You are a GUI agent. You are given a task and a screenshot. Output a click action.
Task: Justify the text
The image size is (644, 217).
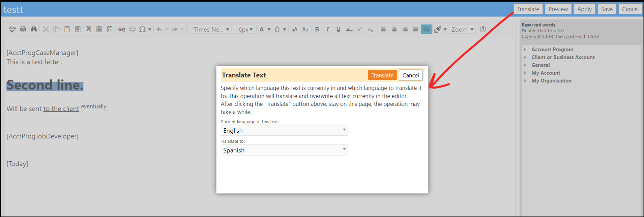click(416, 29)
